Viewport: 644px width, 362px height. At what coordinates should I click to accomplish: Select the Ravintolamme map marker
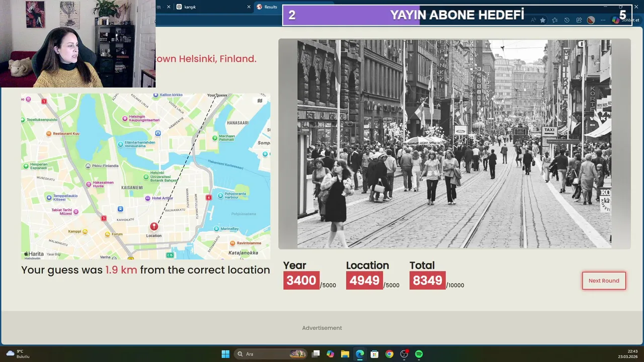pyautogui.click(x=232, y=243)
